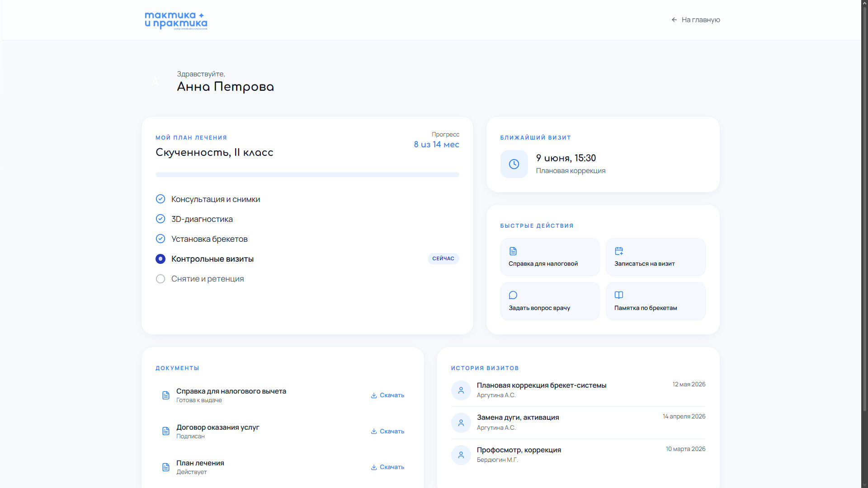
Task: Select current step marker Контрольные визиты
Action: (160, 259)
